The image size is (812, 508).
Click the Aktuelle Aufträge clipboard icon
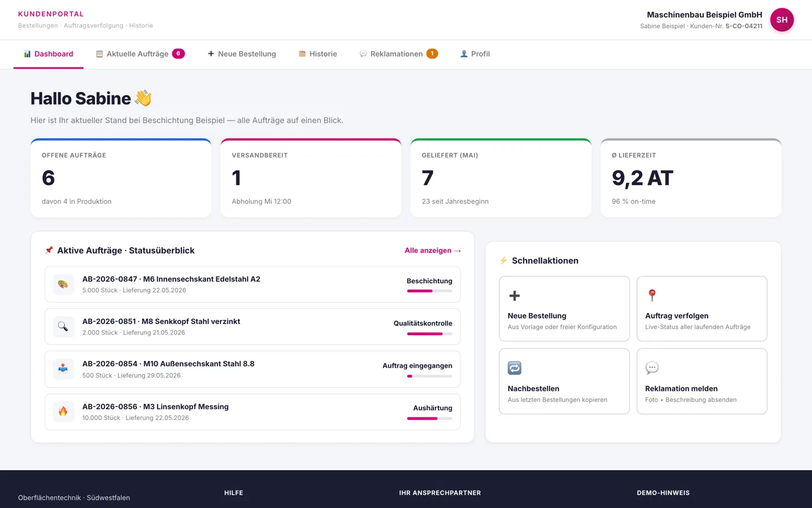pos(99,54)
